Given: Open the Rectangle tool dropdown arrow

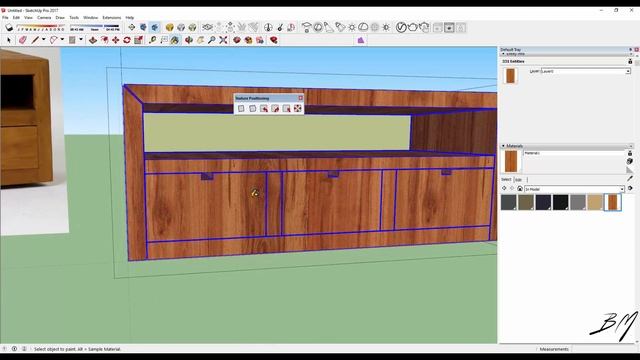Looking at the screenshot, I should pos(81,40).
